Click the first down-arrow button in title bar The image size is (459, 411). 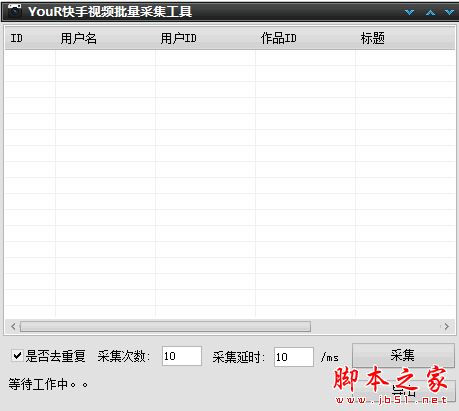click(x=409, y=12)
